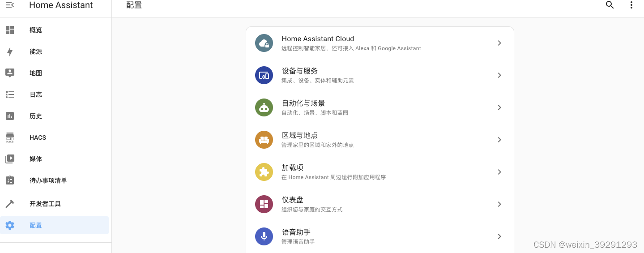Image resolution: width=644 pixels, height=253 pixels.
Task: Click description 在 Home Assistant 周边运行附加应用程序
Action: tap(333, 177)
